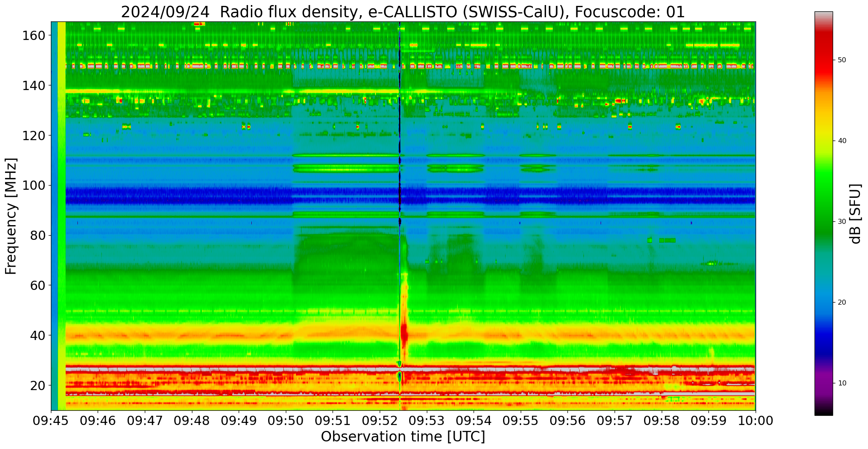Click the colorbar tick label 10
The height and width of the screenshot is (449, 868).
point(842,383)
